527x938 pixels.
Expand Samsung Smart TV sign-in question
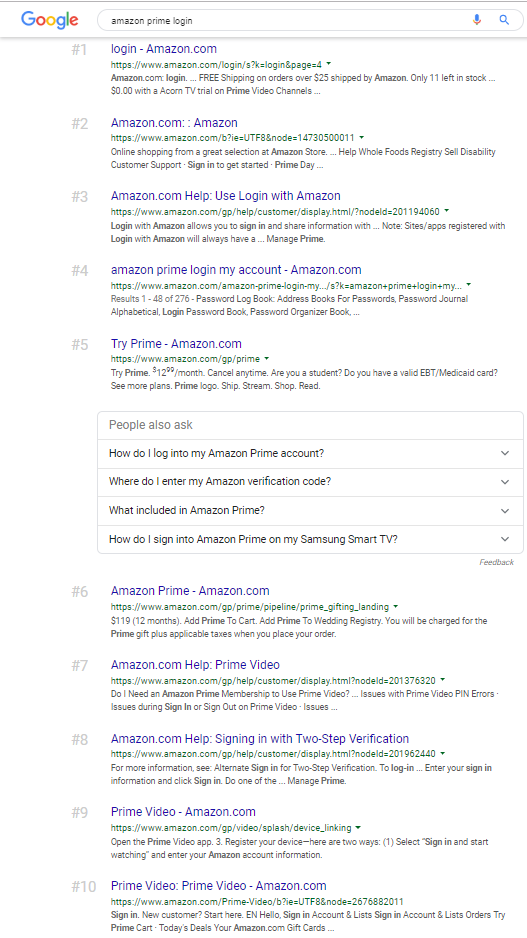[310, 540]
